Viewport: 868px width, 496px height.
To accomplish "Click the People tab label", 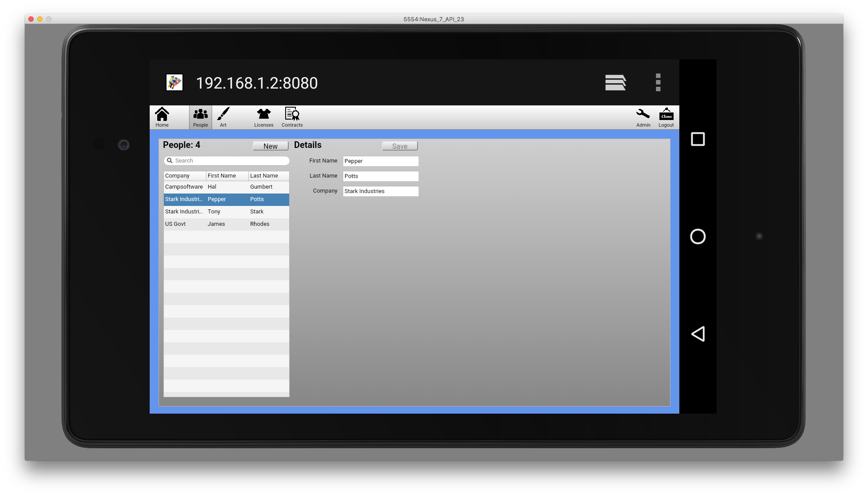I will pos(200,124).
